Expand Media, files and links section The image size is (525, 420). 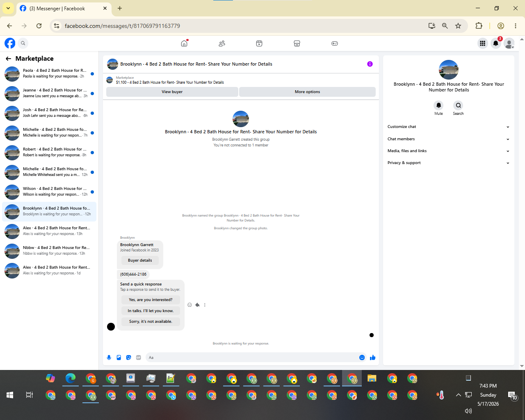[x=449, y=151]
